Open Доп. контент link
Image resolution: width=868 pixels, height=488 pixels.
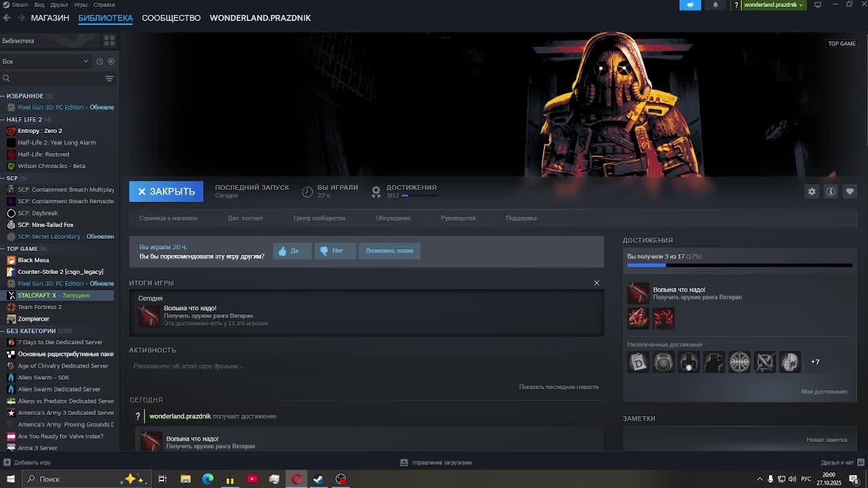click(x=245, y=218)
